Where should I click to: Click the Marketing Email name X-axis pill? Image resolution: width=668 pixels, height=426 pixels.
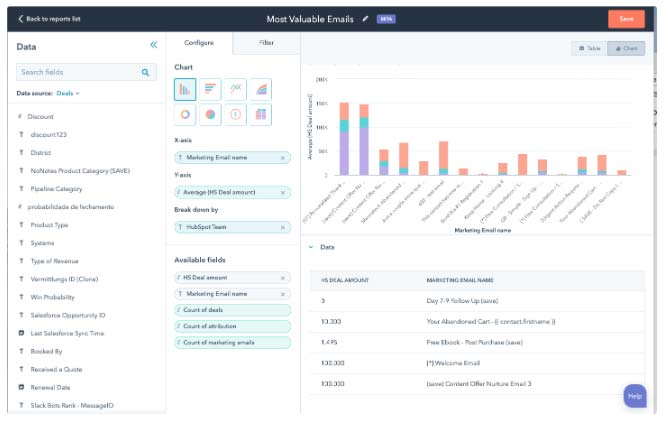coord(233,158)
